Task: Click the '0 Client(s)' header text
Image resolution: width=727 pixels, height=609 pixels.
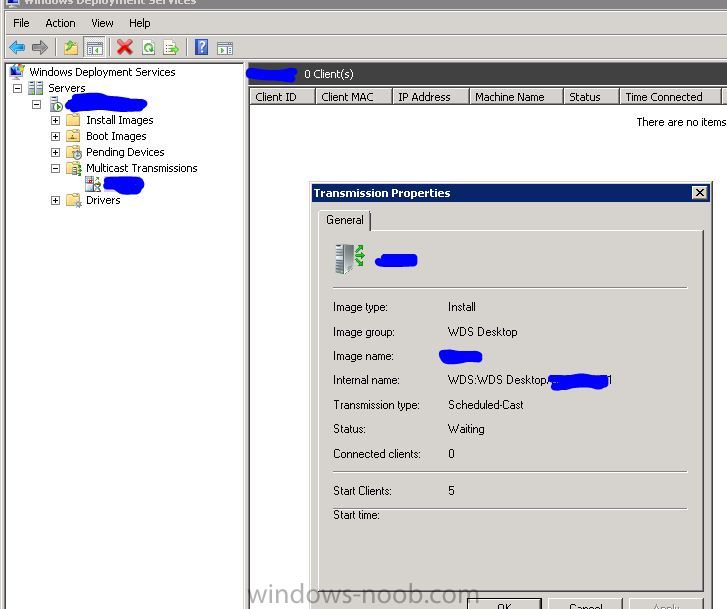Action: click(x=329, y=74)
